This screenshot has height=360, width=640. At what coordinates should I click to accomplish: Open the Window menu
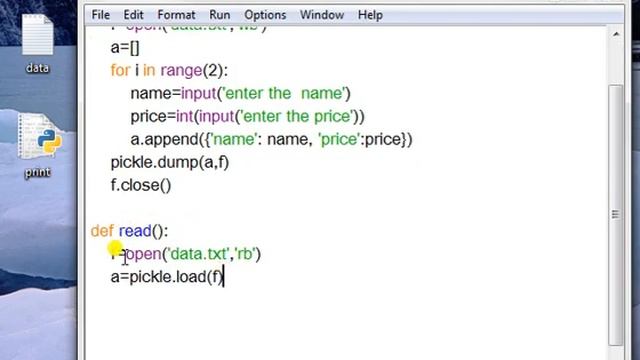coord(322,15)
